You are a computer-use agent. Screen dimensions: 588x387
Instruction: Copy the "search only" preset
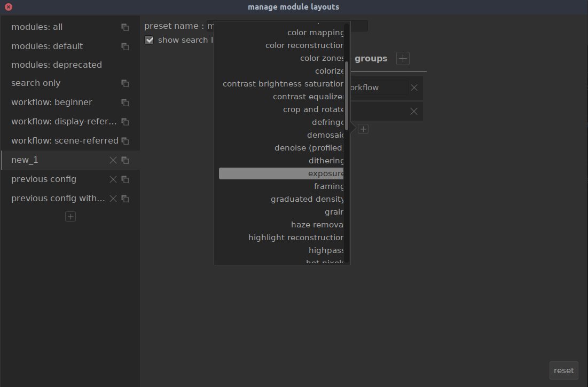124,83
